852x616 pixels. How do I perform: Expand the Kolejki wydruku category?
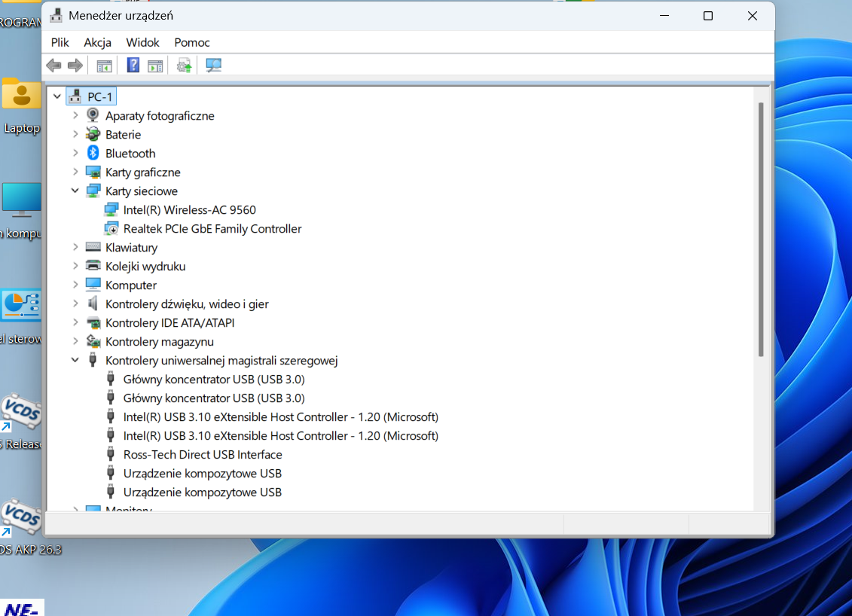75,266
